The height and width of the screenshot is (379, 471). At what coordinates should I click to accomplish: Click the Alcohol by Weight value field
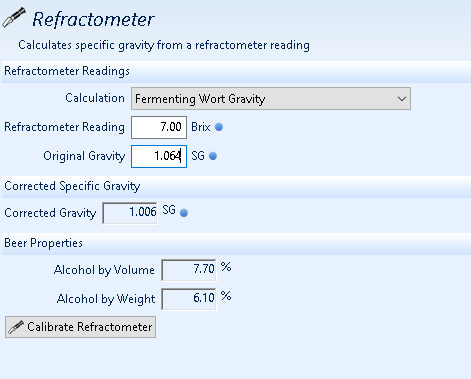point(189,299)
